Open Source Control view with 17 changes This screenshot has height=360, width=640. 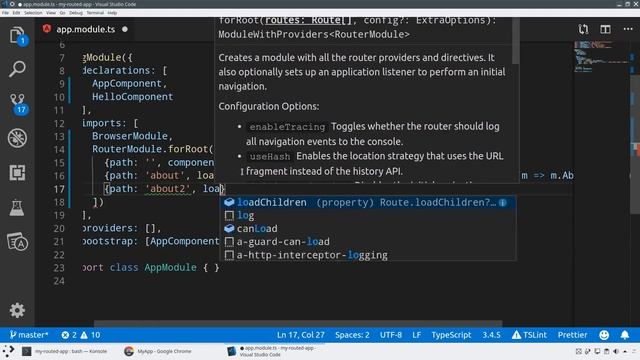[x=17, y=103]
